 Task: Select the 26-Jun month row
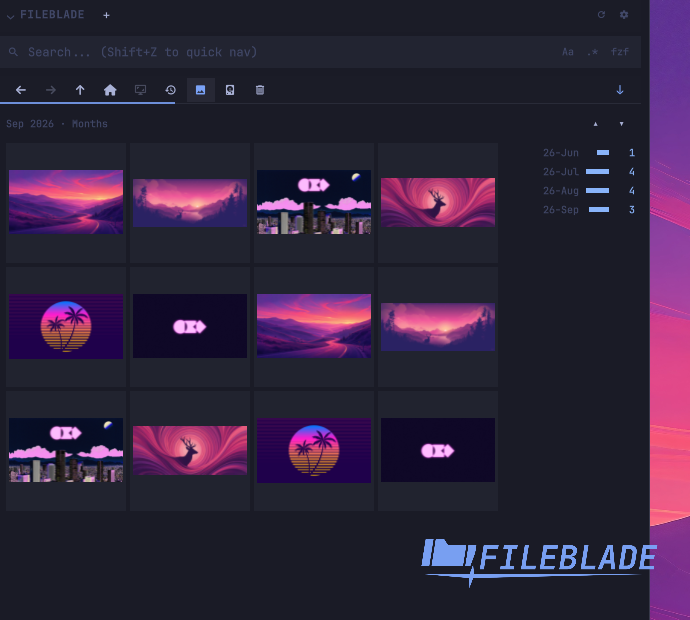click(589, 153)
